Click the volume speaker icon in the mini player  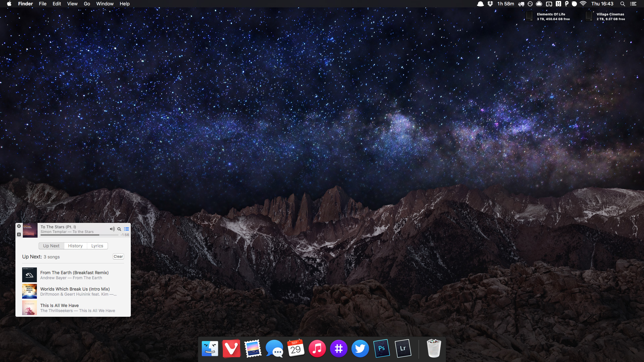pyautogui.click(x=112, y=229)
